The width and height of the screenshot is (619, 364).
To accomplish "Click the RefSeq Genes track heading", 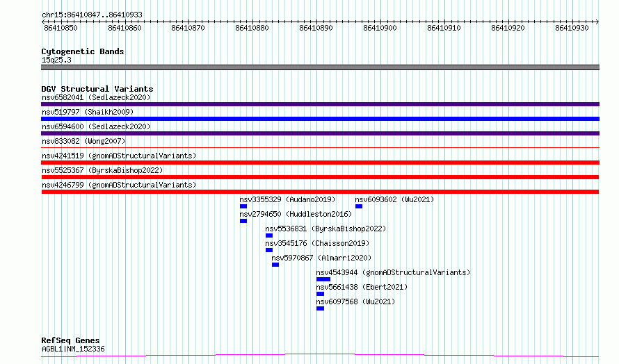I will 70,340.
